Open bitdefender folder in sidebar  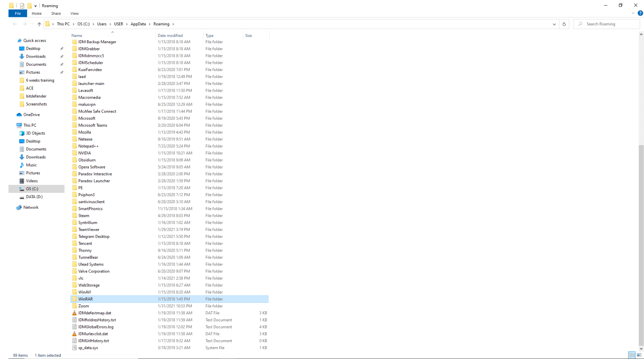click(x=36, y=96)
